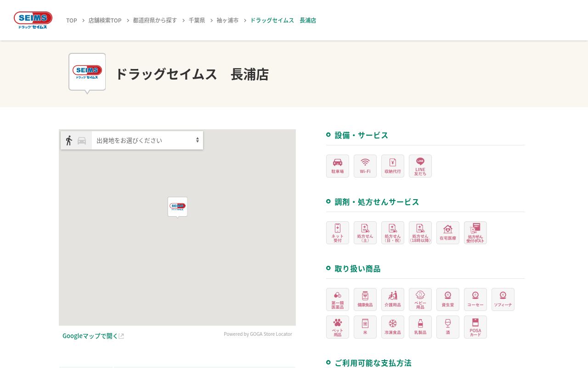Click the ベビー用品 icon

click(420, 299)
